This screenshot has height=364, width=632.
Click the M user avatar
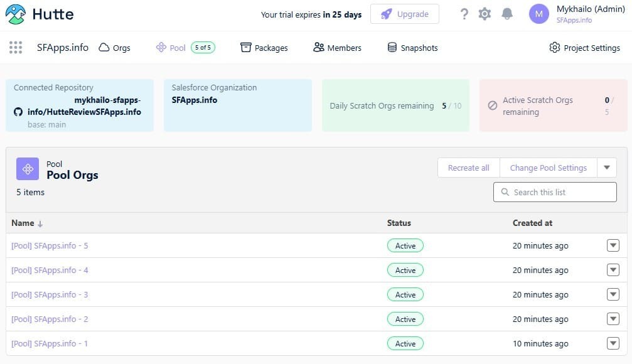(x=538, y=14)
